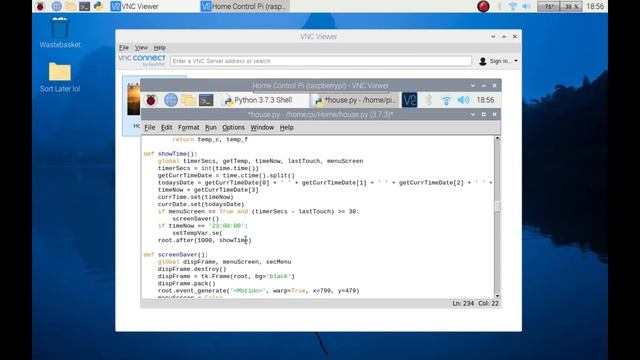Click the setTempVar.se( code line
The width and height of the screenshot is (640, 360).
pyautogui.click(x=198, y=233)
